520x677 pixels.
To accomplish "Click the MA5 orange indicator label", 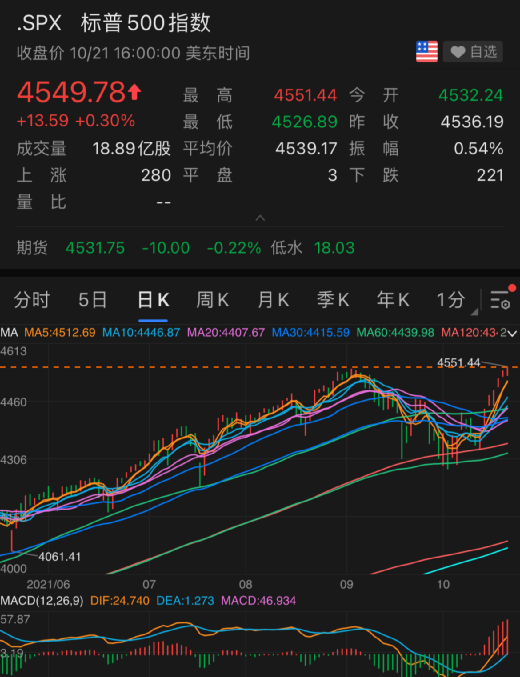I will (60, 332).
